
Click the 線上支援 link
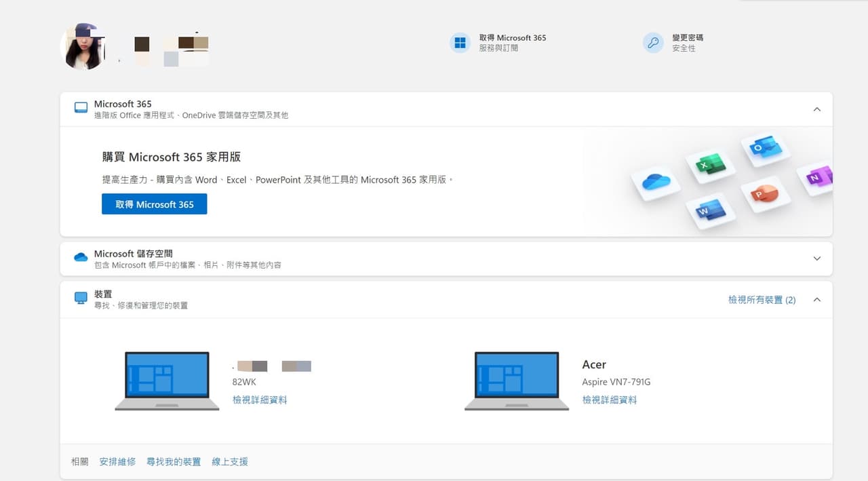point(230,462)
